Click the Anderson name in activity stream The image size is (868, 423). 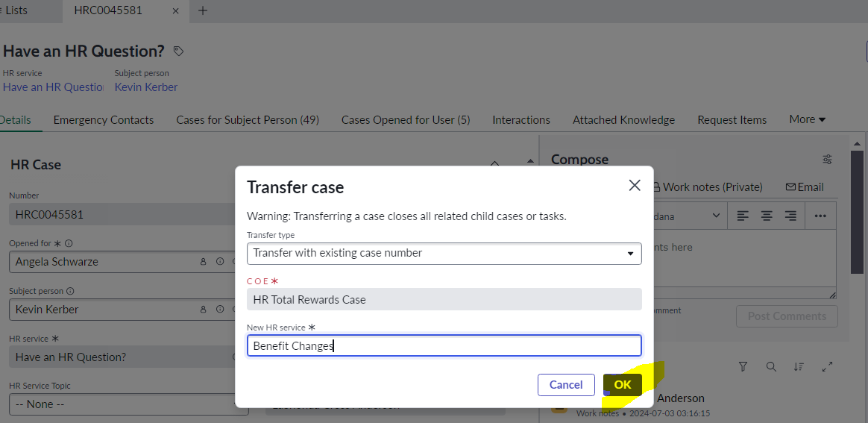(x=680, y=398)
